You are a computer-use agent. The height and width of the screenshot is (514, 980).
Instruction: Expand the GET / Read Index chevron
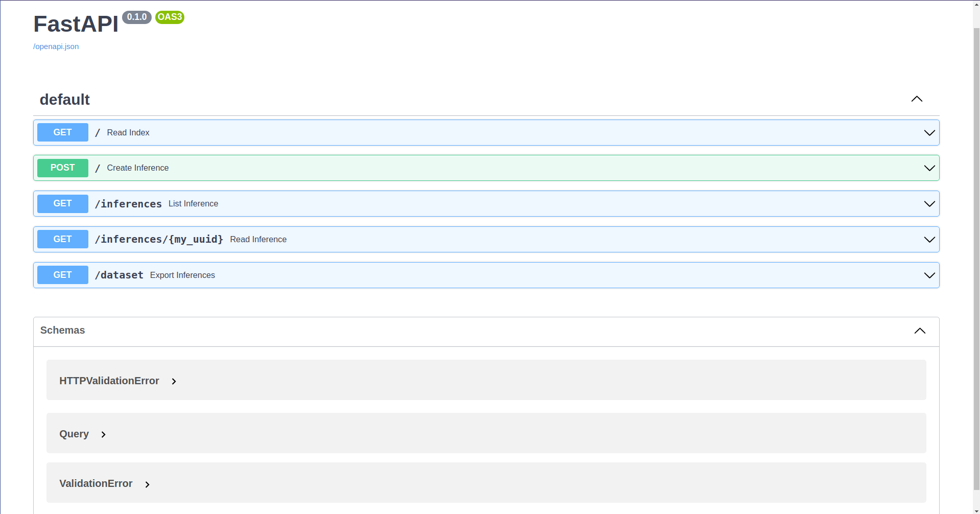point(929,133)
